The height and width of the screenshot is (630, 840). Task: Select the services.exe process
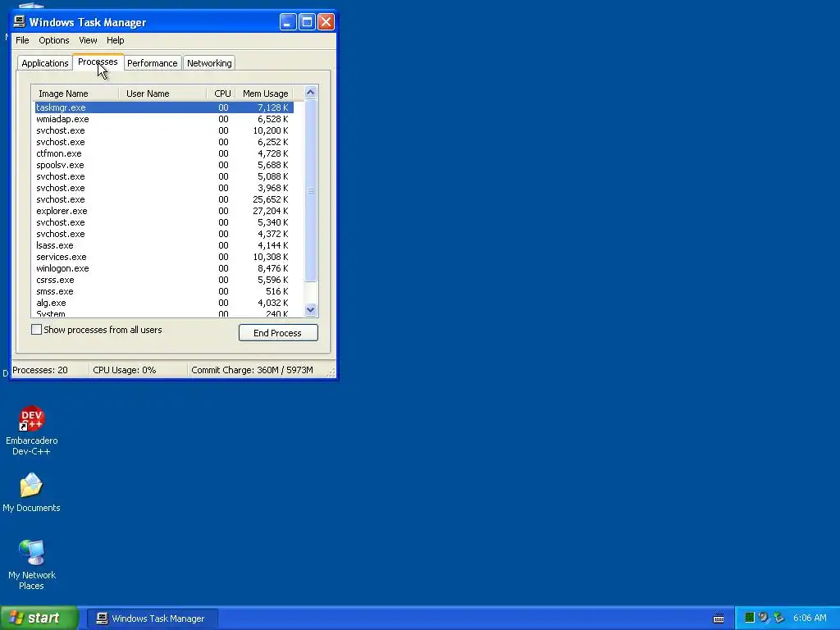pos(164,257)
